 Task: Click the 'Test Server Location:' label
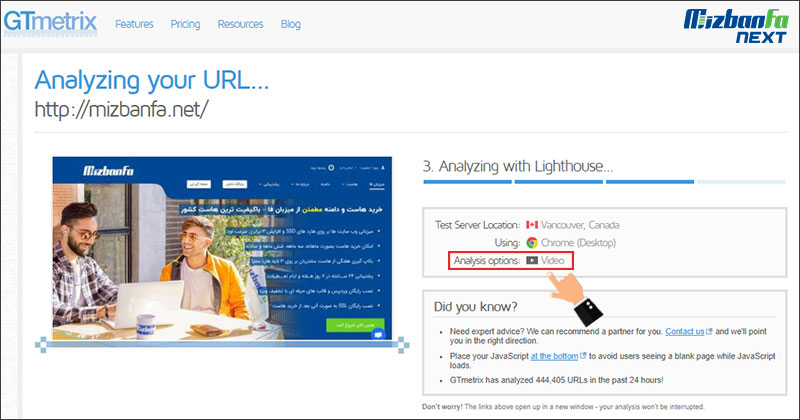click(x=478, y=225)
